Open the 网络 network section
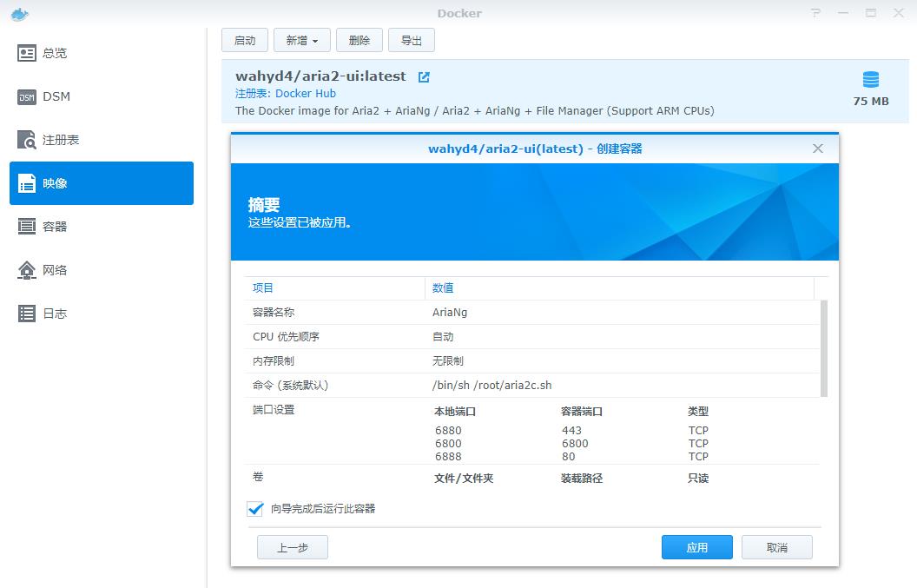The height and width of the screenshot is (588, 917). pyautogui.click(x=102, y=270)
